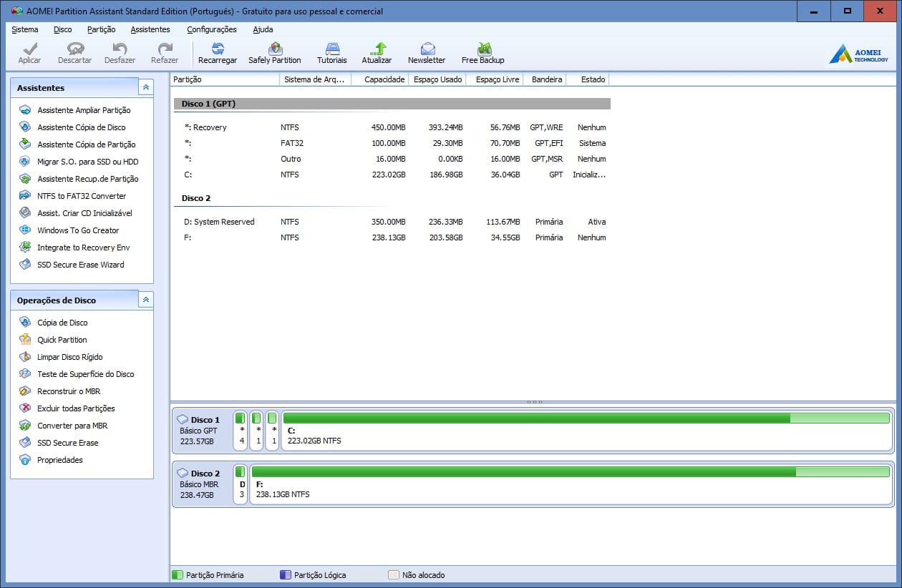
Task: Select the Disco 2 Básico MBR disk block
Action: point(202,484)
